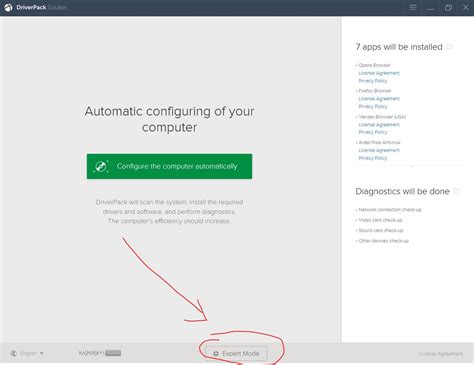Viewport: 474px width, 365px height.
Task: Open the License Agreement link in bottom bar
Action: pyautogui.click(x=441, y=354)
